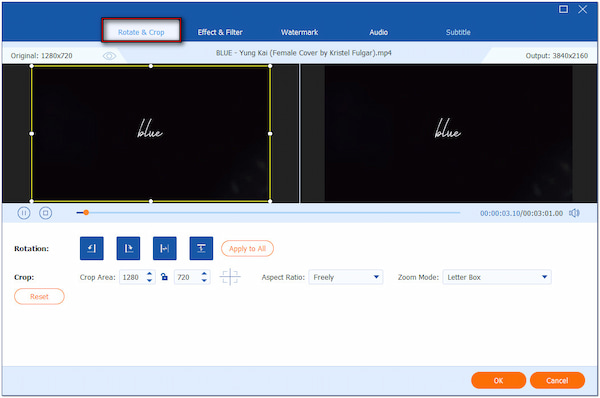This screenshot has width=600, height=398.
Task: Click the crop height field showing 720
Action: (x=187, y=277)
